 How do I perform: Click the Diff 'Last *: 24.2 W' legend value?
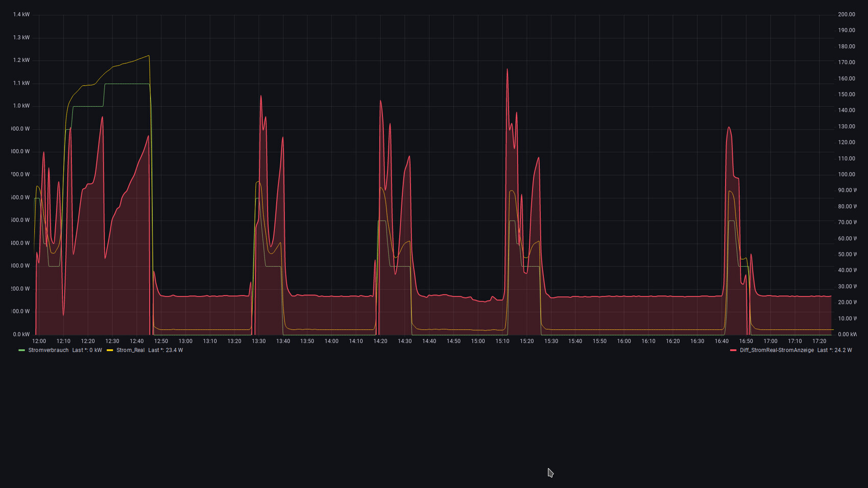(834, 350)
